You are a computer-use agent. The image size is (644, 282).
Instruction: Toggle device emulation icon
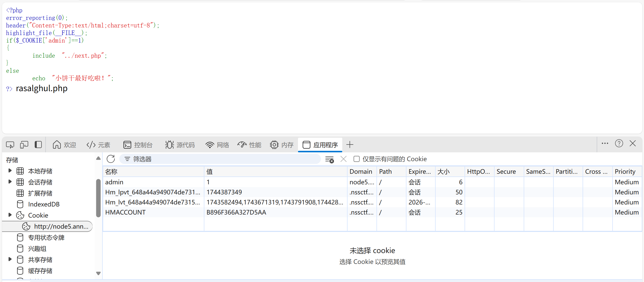[24, 145]
